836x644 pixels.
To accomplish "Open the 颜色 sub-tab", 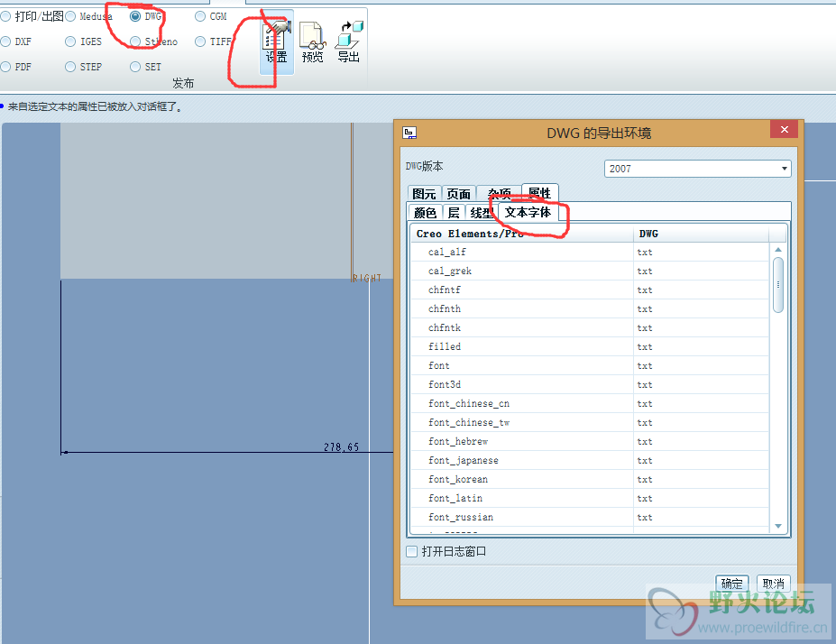I will (425, 213).
